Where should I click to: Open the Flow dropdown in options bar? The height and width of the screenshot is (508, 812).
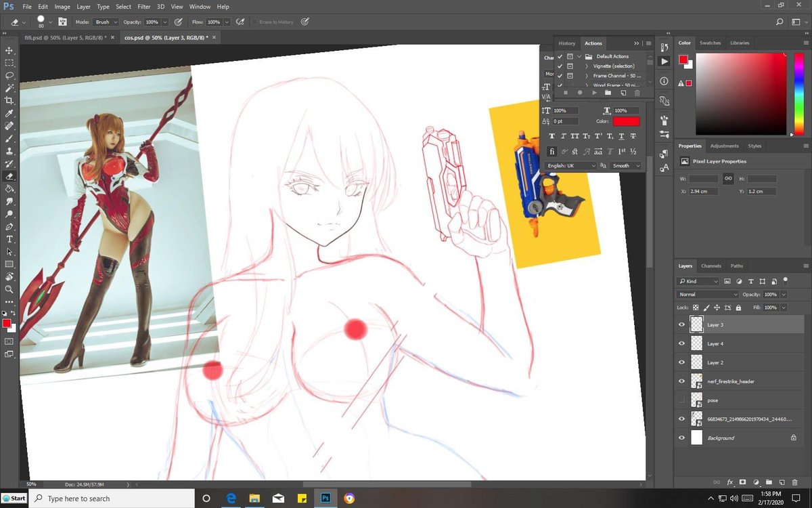coord(227,22)
